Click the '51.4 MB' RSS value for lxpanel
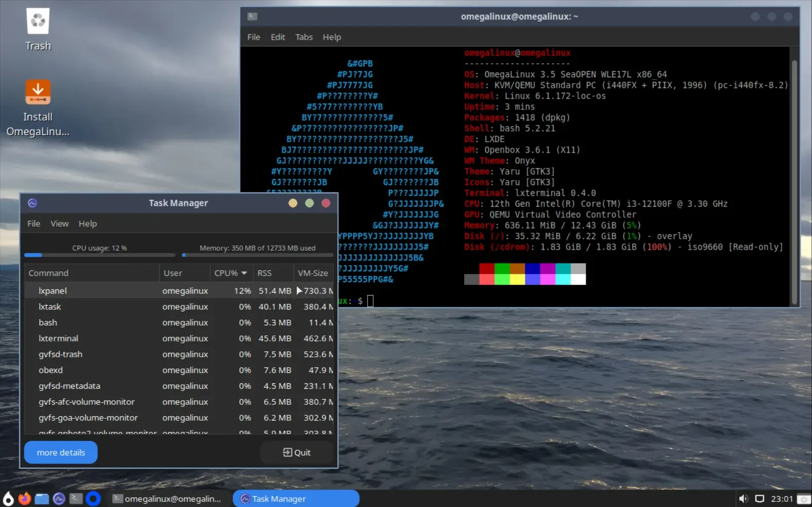Image resolution: width=812 pixels, height=507 pixels. [x=275, y=291]
